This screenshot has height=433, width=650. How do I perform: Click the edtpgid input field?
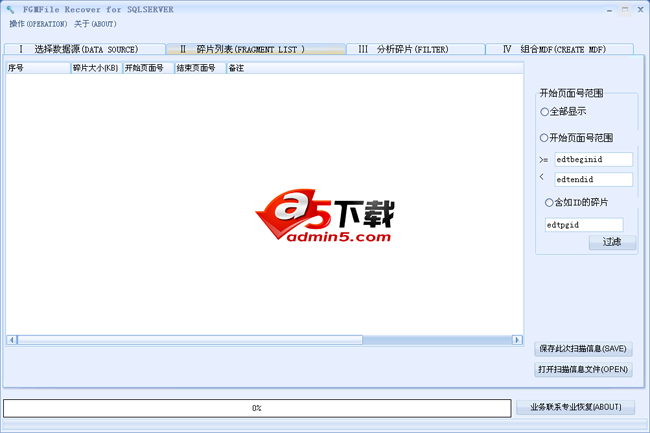[584, 225]
